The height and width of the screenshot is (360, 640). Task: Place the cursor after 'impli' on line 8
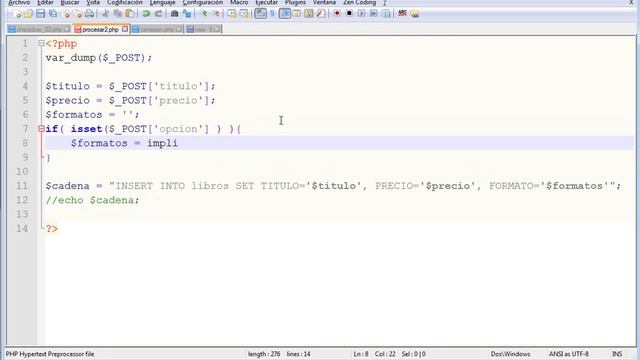pos(178,143)
